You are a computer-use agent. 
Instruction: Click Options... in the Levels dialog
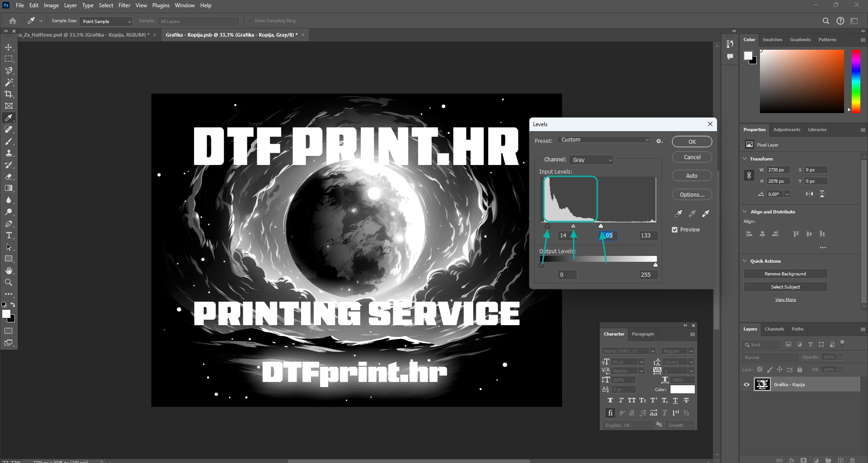pos(692,194)
